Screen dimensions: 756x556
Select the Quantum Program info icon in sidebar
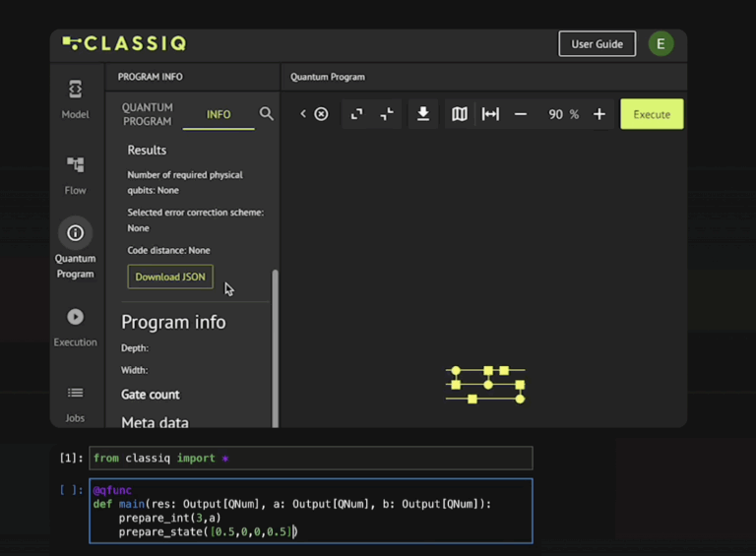click(75, 233)
